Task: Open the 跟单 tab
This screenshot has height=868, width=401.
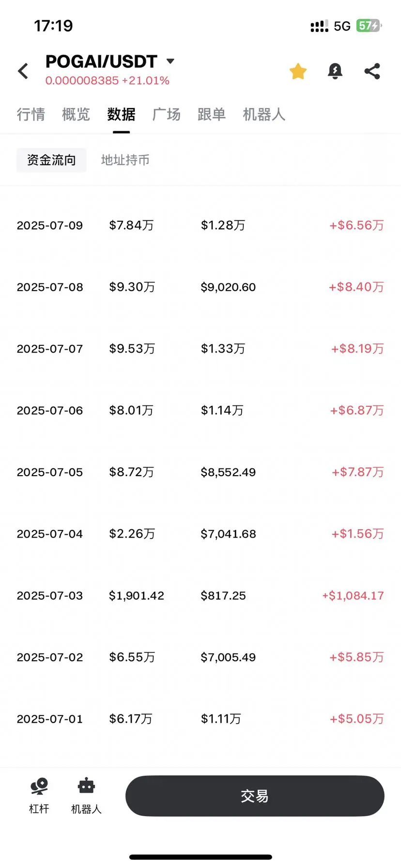Action: pyautogui.click(x=212, y=114)
